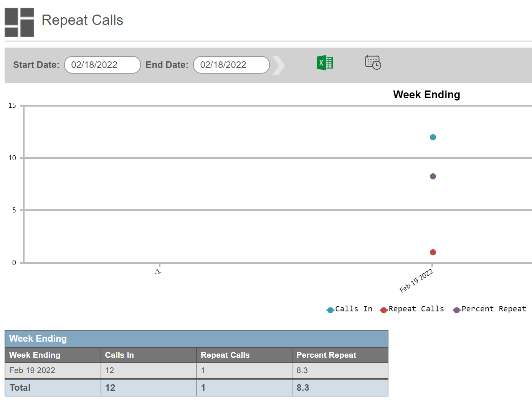Click the Total row 1 repeat calls value

click(x=203, y=388)
